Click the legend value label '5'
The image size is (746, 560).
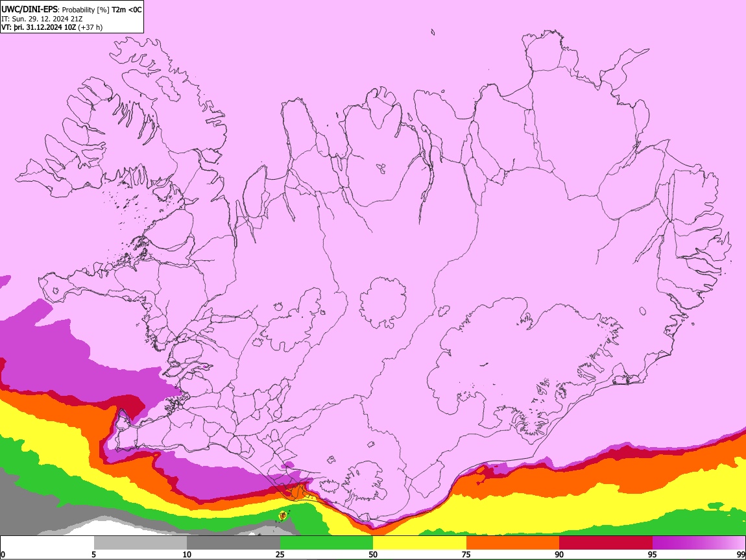(x=93, y=555)
